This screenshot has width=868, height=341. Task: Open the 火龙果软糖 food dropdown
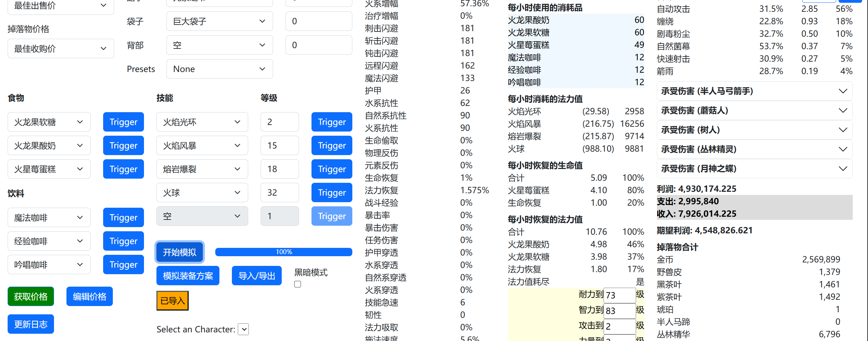point(49,122)
